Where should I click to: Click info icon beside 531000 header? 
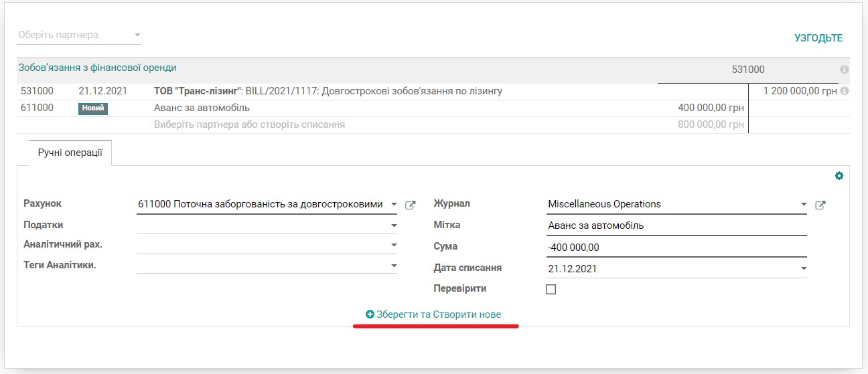pos(844,70)
